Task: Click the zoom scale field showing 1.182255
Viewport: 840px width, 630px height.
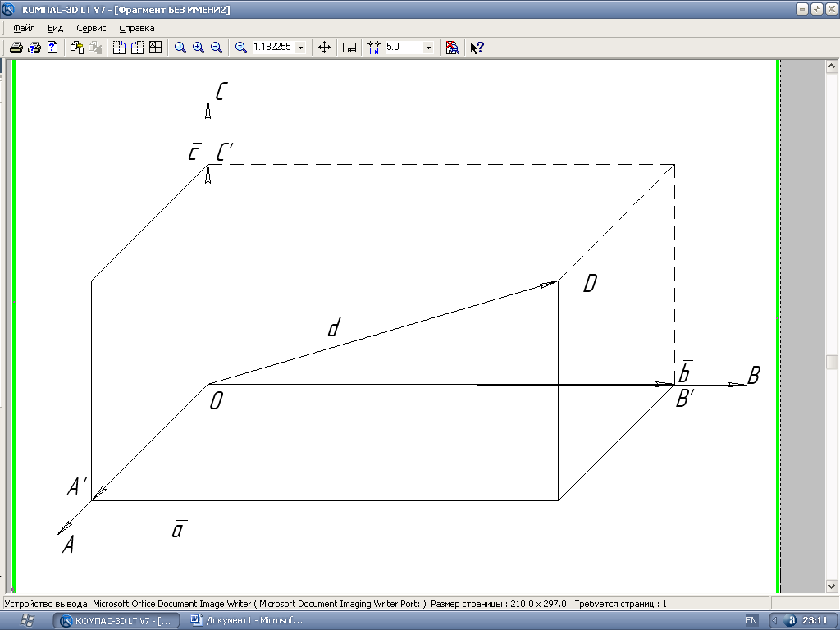Action: click(273, 47)
